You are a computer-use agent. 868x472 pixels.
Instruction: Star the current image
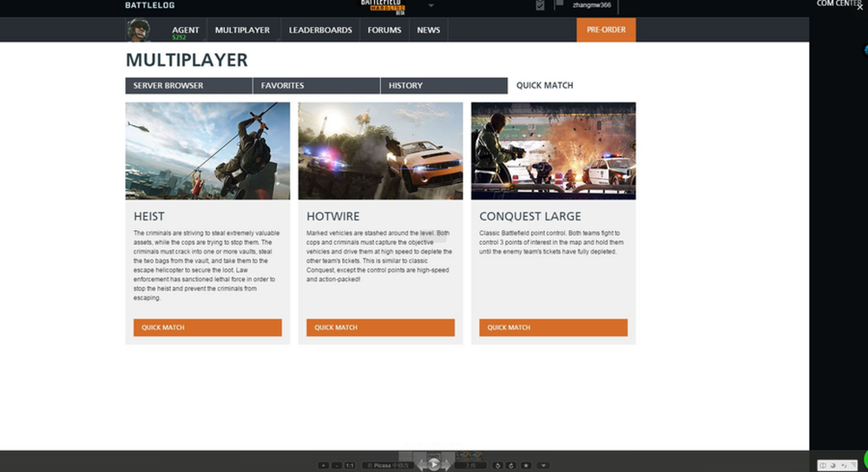pos(526,465)
